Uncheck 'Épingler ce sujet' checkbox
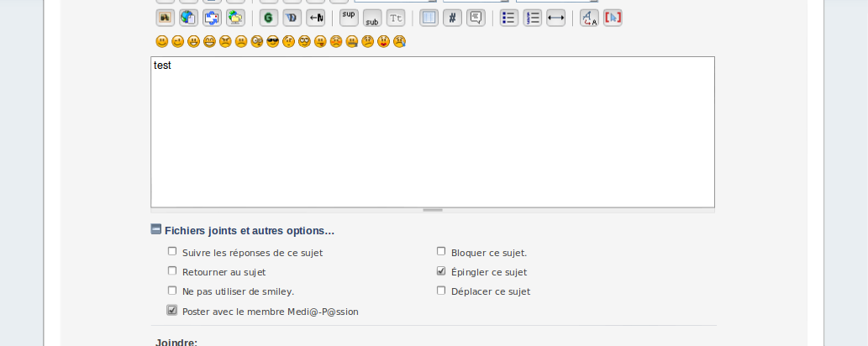The image size is (868, 346). pyautogui.click(x=441, y=271)
